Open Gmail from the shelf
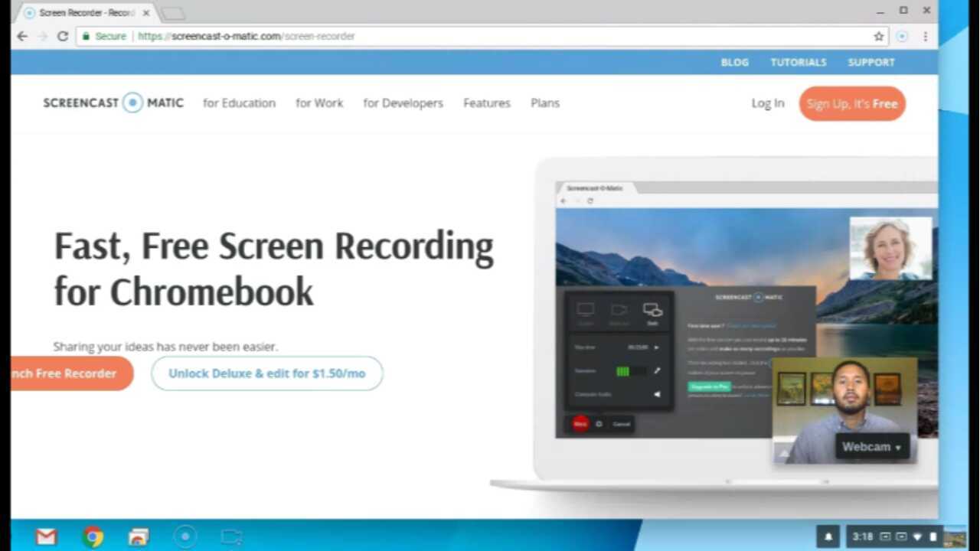Image resolution: width=980 pixels, height=551 pixels. 47,537
